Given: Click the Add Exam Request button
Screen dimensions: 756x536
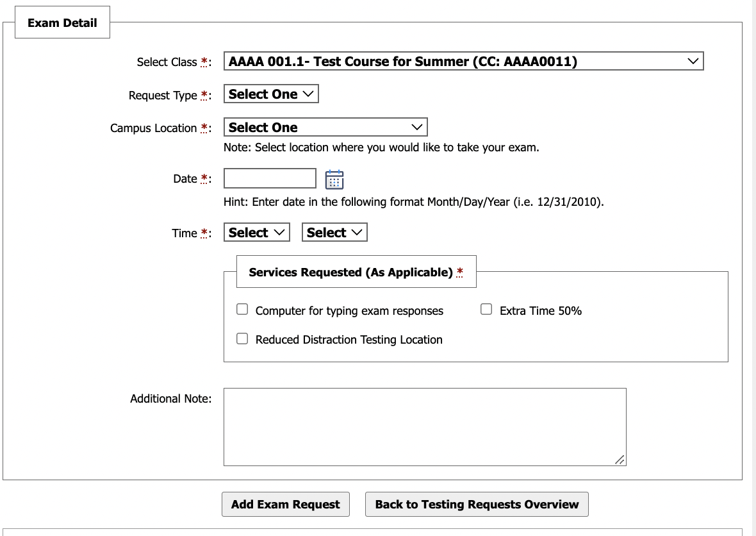Looking at the screenshot, I should click(286, 504).
